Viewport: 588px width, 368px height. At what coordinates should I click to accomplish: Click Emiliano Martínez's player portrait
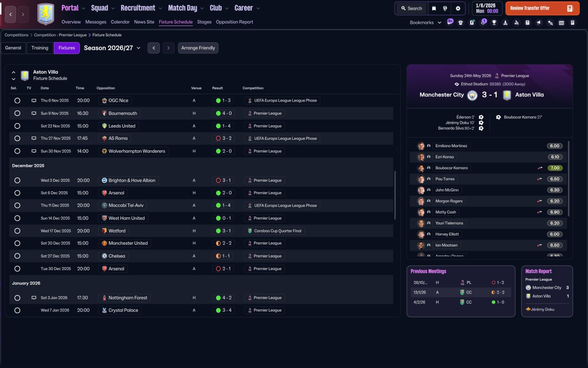point(421,146)
